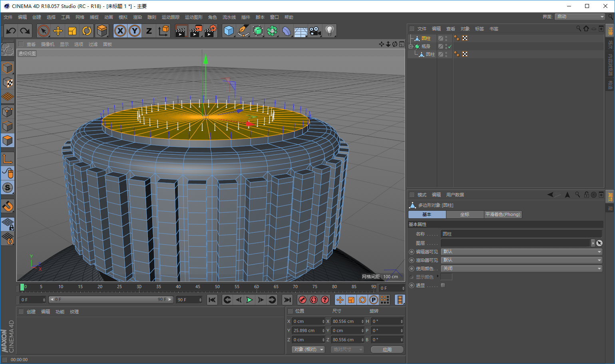
Task: Click position Y field 25.898 cm
Action: (x=308, y=330)
